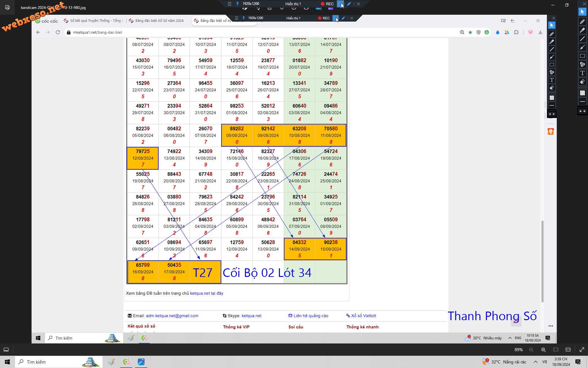Show photo at actual size 1:1
The width and height of the screenshot is (588, 368).
point(568,350)
